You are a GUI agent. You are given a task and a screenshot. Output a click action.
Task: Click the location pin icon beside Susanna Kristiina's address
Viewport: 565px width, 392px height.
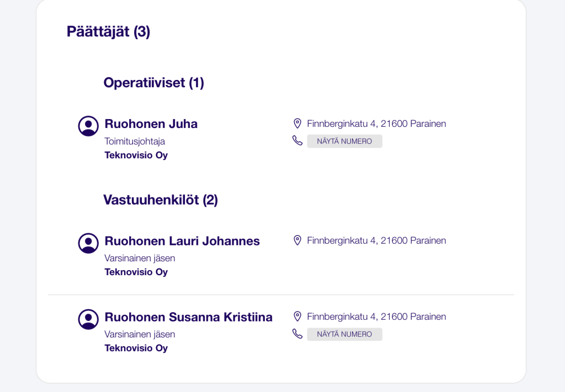point(297,316)
